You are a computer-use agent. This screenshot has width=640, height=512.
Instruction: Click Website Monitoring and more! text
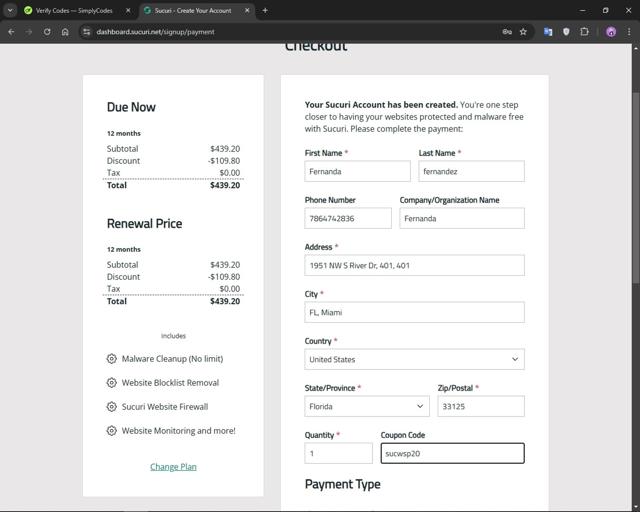point(178,430)
